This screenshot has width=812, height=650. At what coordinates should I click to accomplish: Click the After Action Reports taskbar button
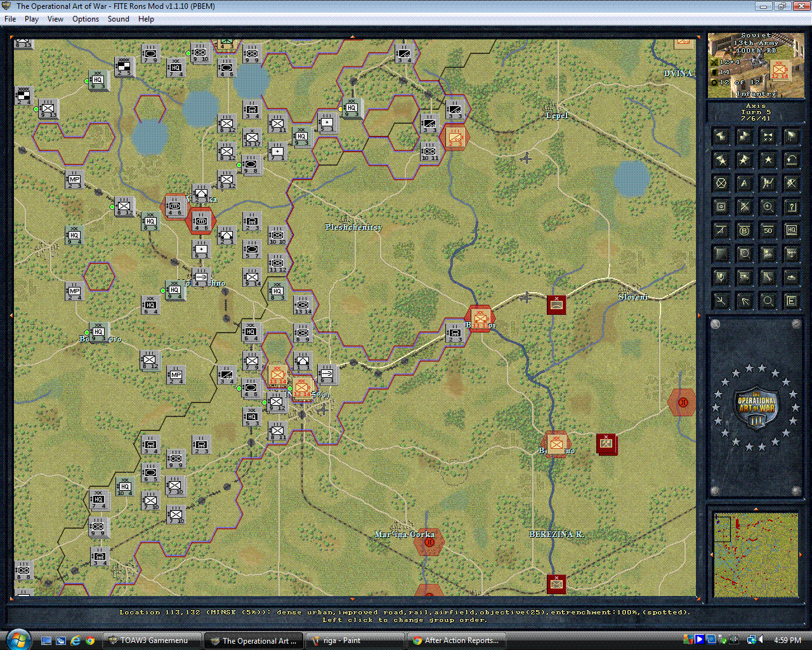click(x=456, y=640)
